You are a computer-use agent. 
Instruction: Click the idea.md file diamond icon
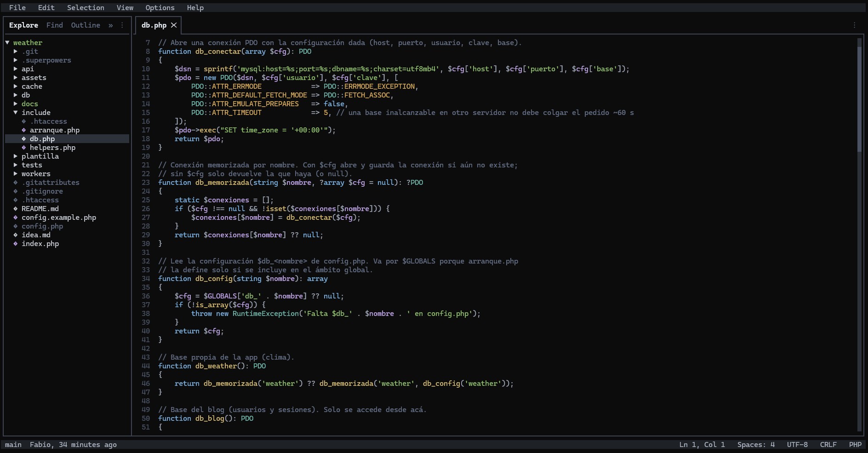point(16,235)
